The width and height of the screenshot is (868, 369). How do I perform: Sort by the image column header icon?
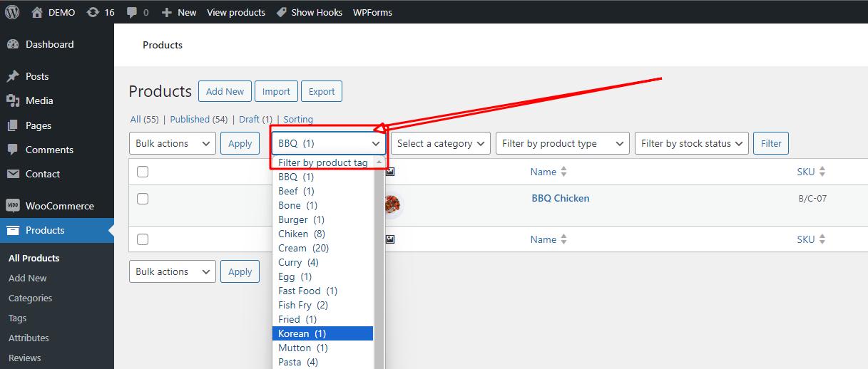pyautogui.click(x=390, y=172)
